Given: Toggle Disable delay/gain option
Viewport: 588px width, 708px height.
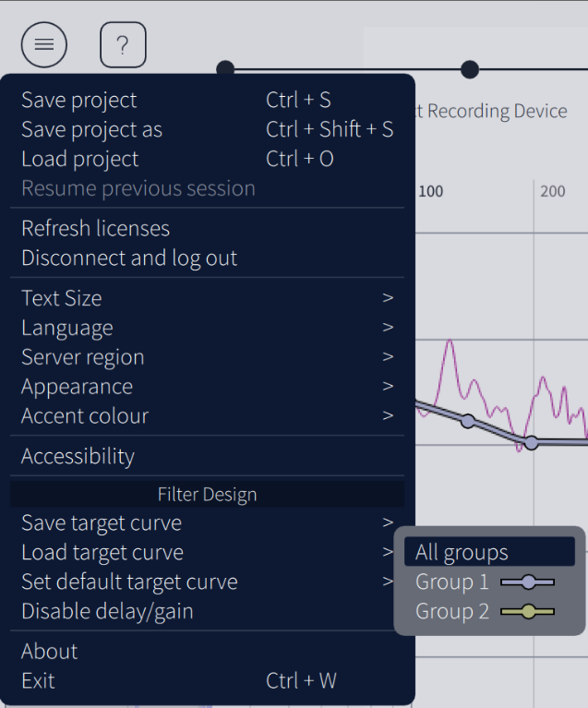Looking at the screenshot, I should (107, 611).
